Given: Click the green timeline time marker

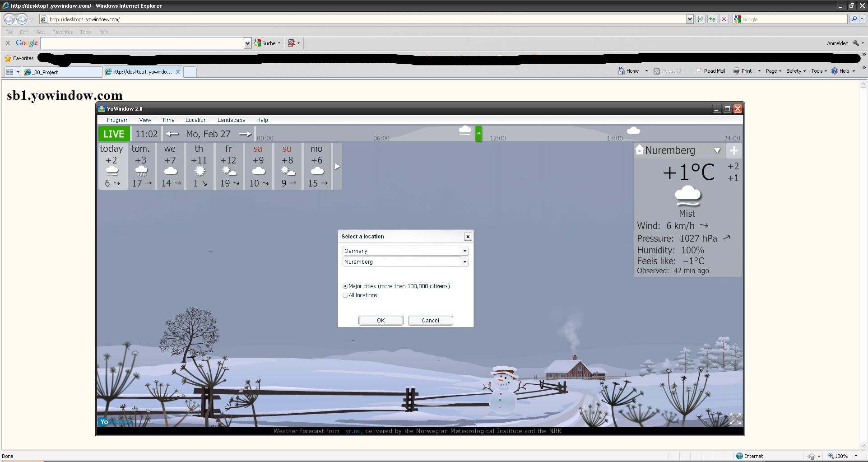Looking at the screenshot, I should coord(478,134).
